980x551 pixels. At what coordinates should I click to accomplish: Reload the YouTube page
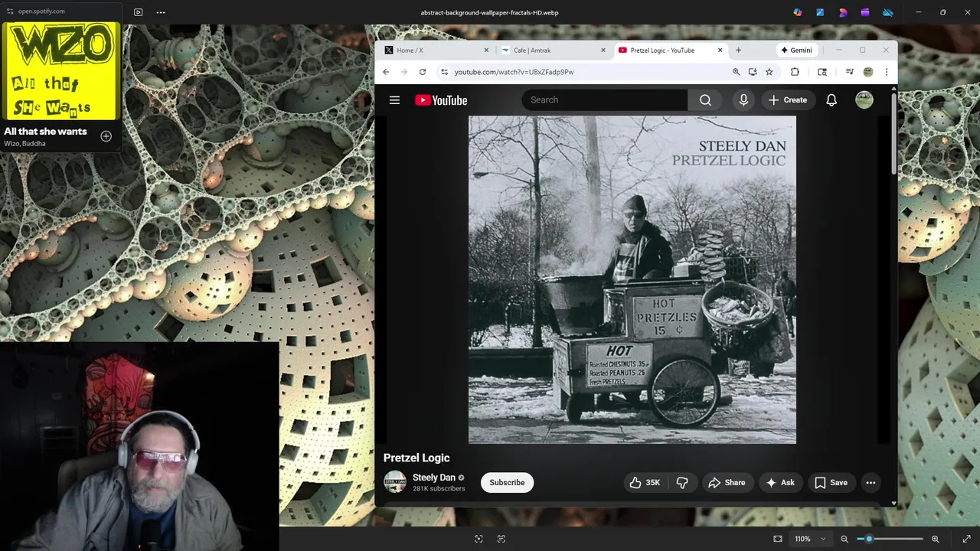click(x=423, y=72)
